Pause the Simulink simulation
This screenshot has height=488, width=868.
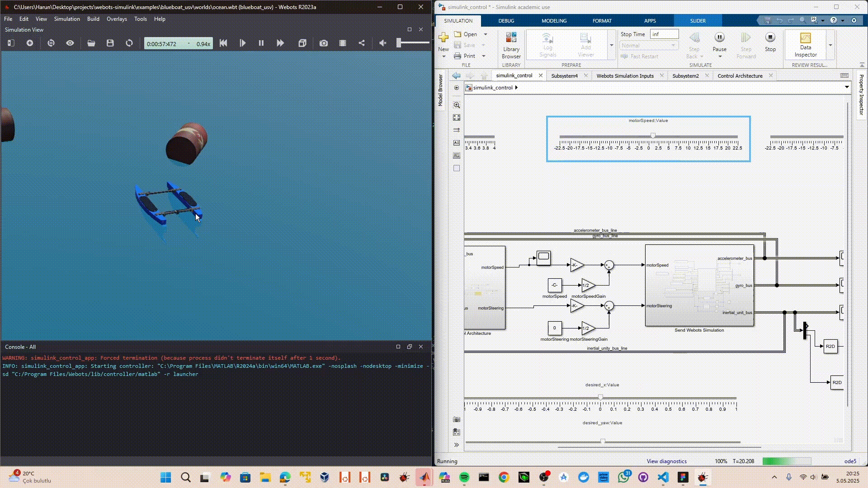(x=719, y=42)
